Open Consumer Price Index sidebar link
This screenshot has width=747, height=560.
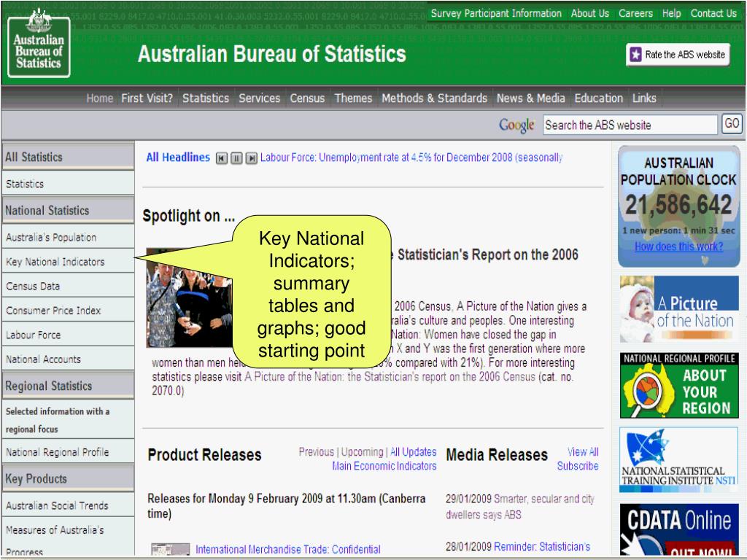(68, 311)
